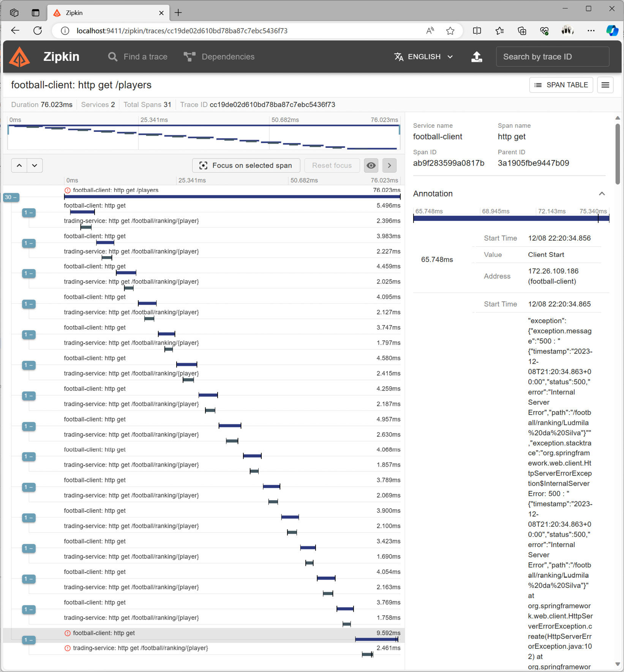Click Trace ID value cc19de02d610bd78ba87c7ebc5436f73
The height and width of the screenshot is (672, 624).
coord(272,105)
